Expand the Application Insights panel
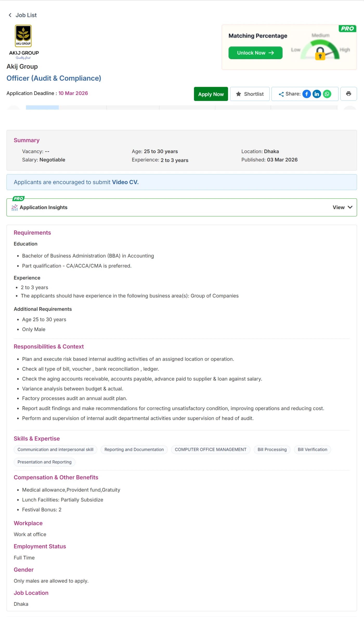Viewport: 364px width, 617px height. click(182, 207)
